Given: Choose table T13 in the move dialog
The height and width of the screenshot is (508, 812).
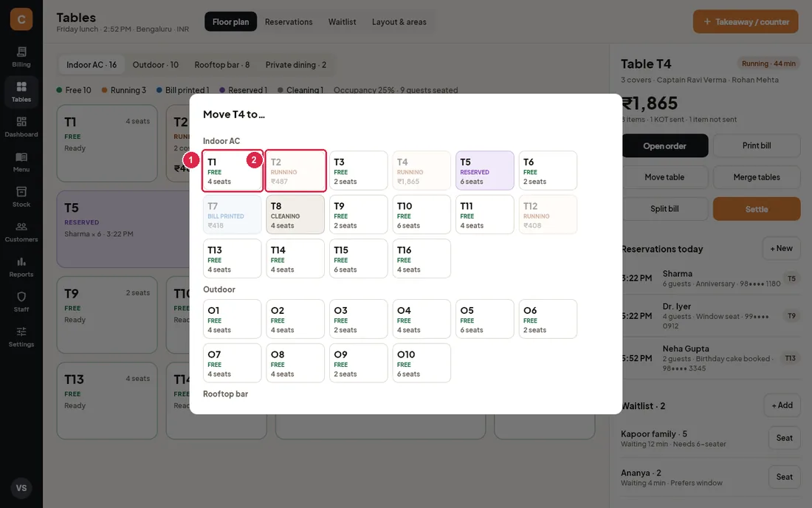Looking at the screenshot, I should [232, 259].
